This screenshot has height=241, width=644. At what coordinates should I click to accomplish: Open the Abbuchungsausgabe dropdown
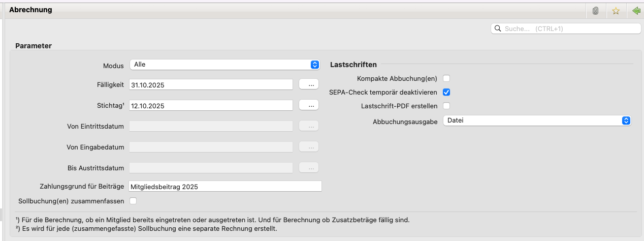click(537, 120)
